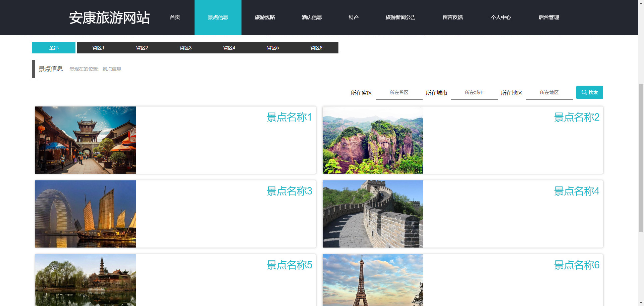Open 后台管理 from the navigation bar

[548, 17]
